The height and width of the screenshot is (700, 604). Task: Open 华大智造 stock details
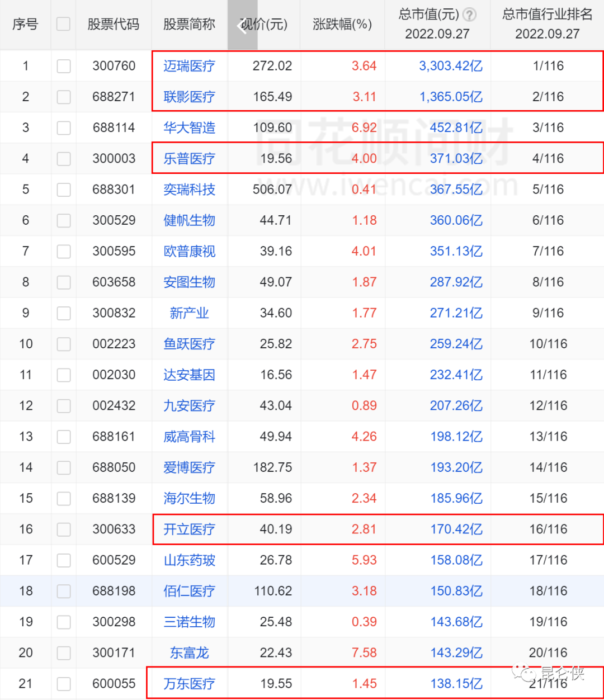189,128
